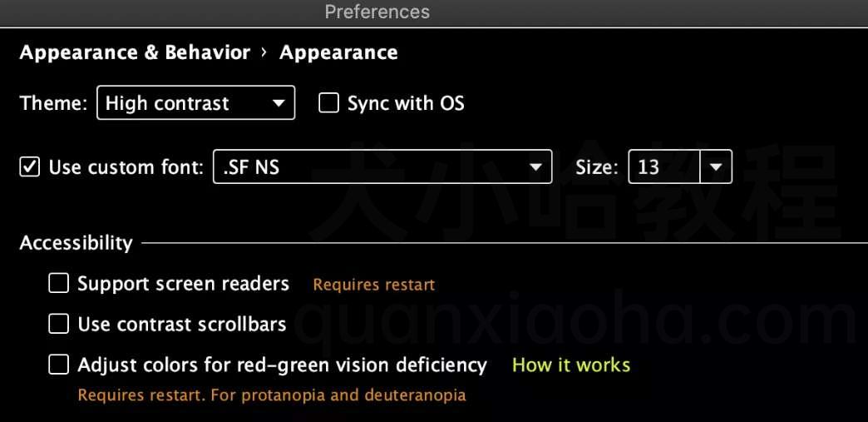Open the Theme combo box showing High contrast

tap(195, 102)
